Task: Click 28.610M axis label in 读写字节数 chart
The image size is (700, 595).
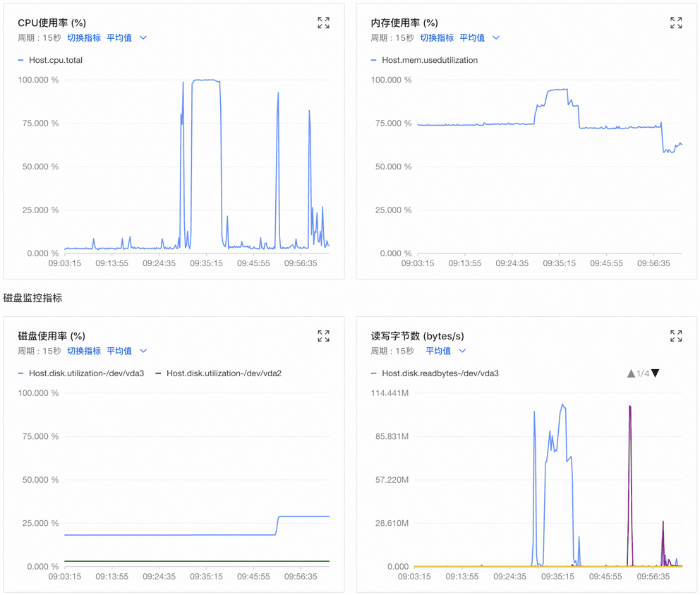Action: [392, 523]
